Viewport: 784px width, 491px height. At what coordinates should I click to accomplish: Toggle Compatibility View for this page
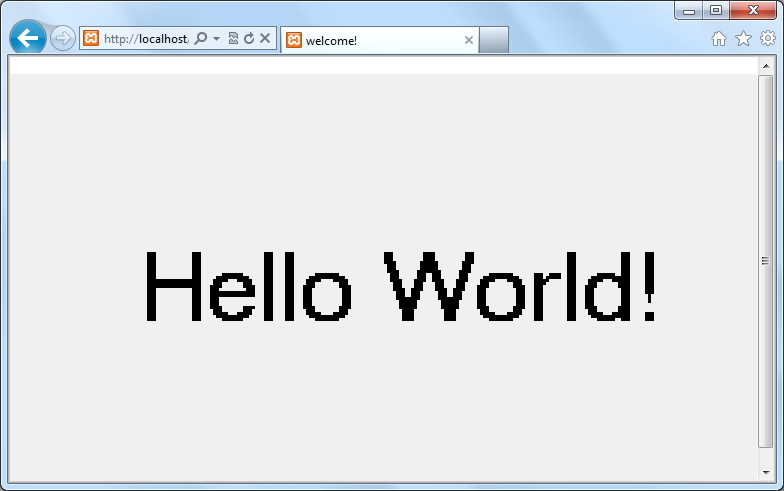pyautogui.click(x=233, y=39)
